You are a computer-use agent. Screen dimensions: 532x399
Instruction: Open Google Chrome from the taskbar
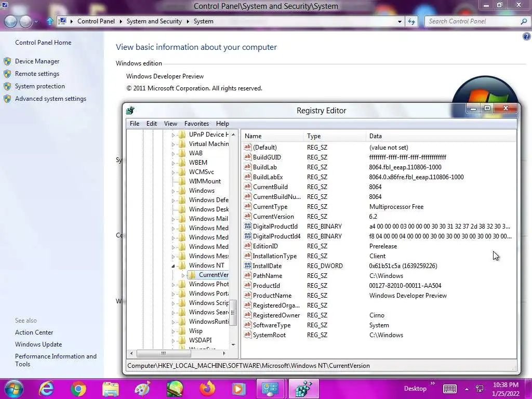coord(78,389)
